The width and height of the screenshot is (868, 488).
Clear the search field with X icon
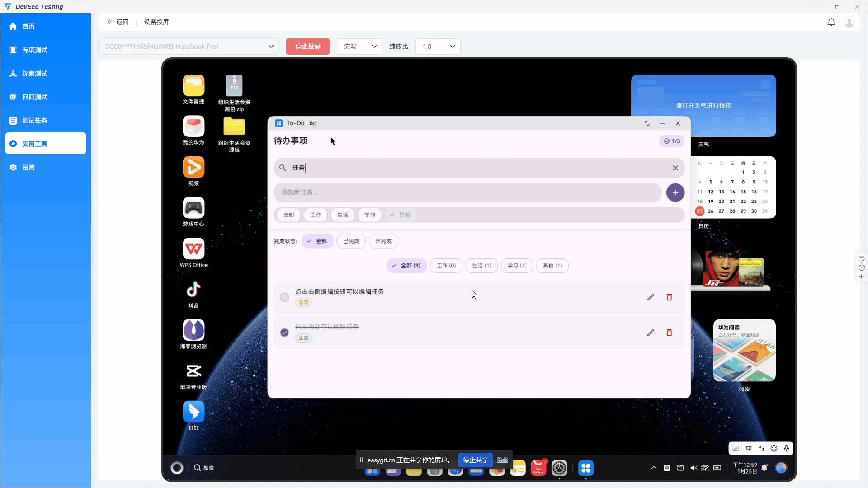pos(675,168)
